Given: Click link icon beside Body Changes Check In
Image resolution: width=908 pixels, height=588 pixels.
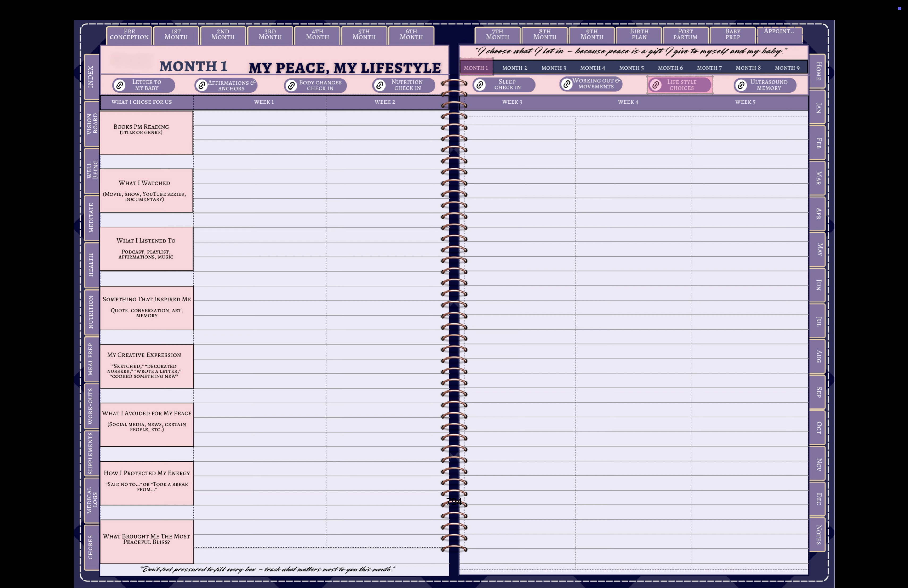Looking at the screenshot, I should 292,86.
